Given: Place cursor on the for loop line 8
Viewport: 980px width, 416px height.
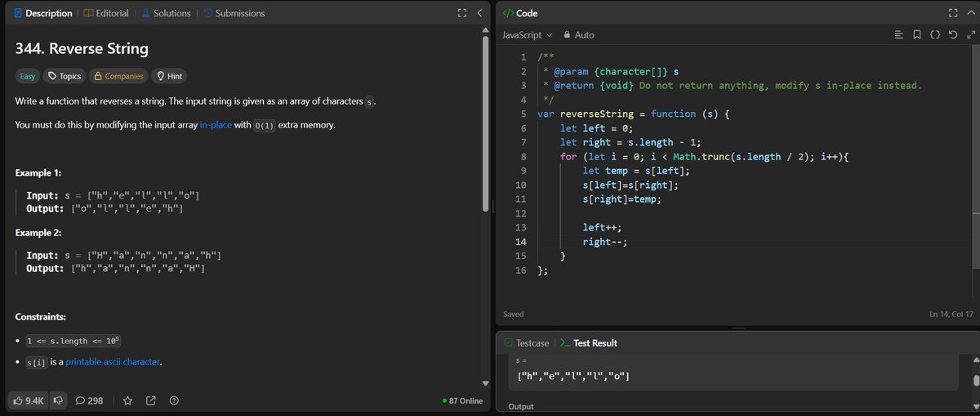Looking at the screenshot, I should 704,156.
